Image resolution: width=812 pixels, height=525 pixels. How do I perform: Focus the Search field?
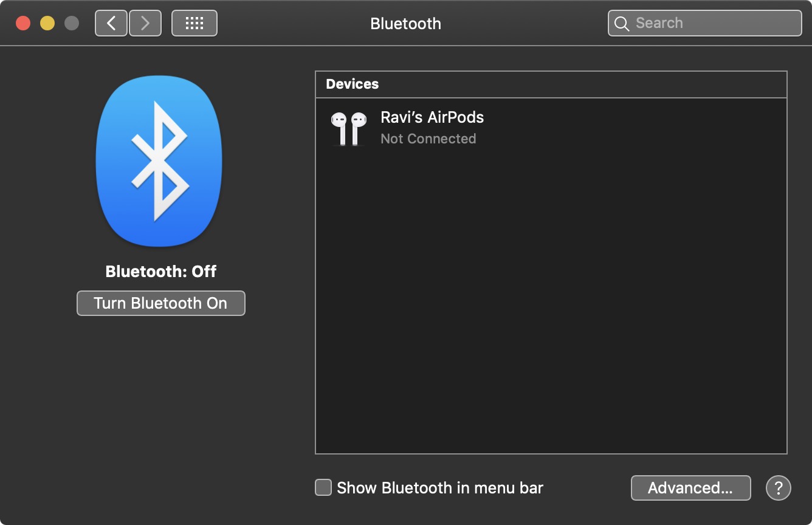click(x=705, y=24)
